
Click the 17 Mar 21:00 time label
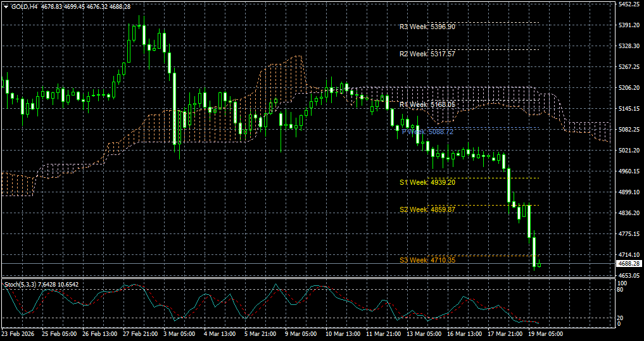click(x=505, y=334)
